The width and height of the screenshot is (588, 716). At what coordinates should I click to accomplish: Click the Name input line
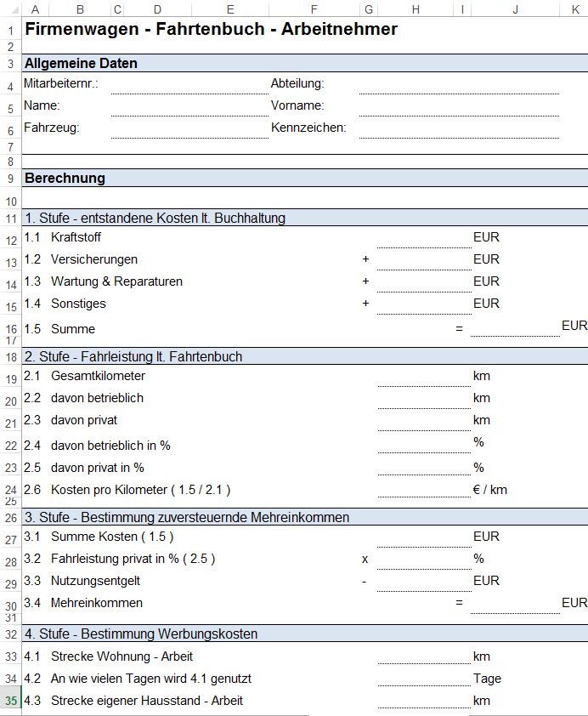click(x=189, y=107)
